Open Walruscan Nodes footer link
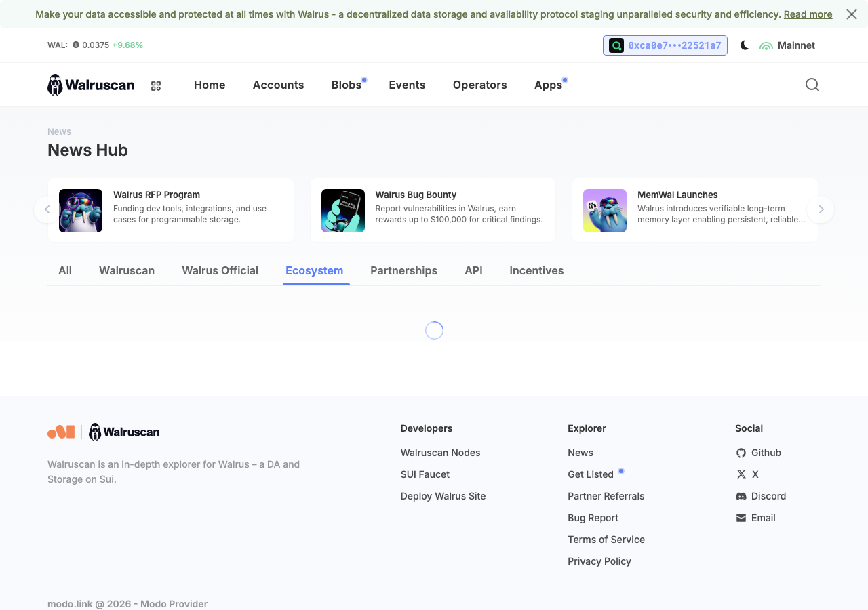Screen dimensions: 868x610 (x=441, y=453)
